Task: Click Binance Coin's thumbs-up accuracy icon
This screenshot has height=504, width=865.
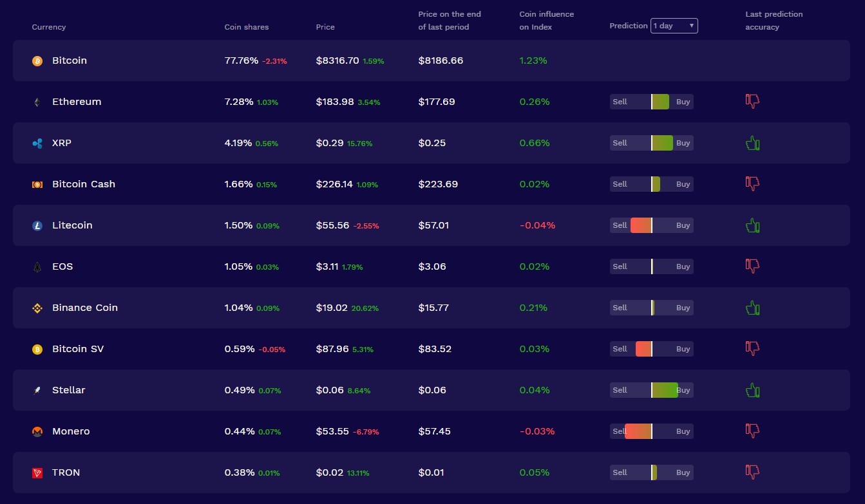Action: pyautogui.click(x=752, y=307)
